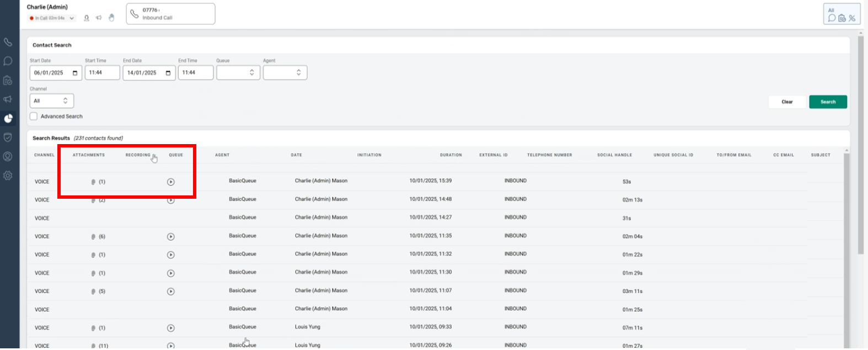Screen dimensions: 868x350
Task: Open the Start Date calendar picker
Action: [x=75, y=73]
